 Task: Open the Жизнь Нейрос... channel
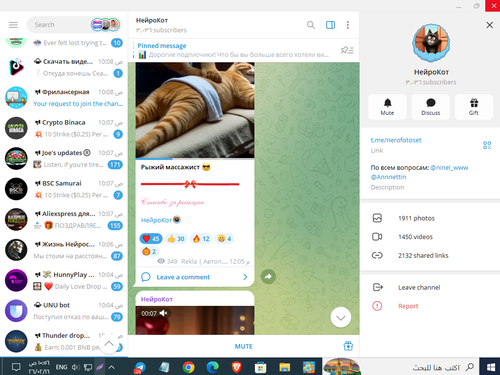point(64,250)
